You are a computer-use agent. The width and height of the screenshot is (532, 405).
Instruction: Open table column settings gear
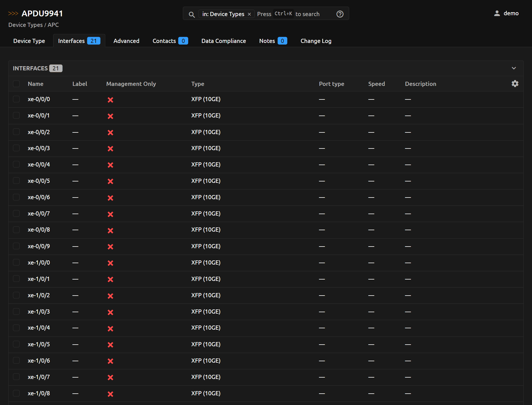click(x=515, y=84)
